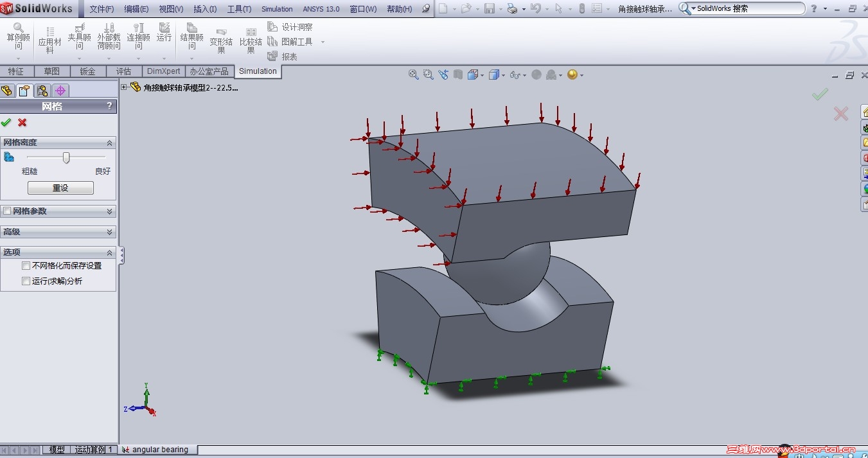Click the View Orientation icon
This screenshot has width=868, height=458.
pos(473,75)
